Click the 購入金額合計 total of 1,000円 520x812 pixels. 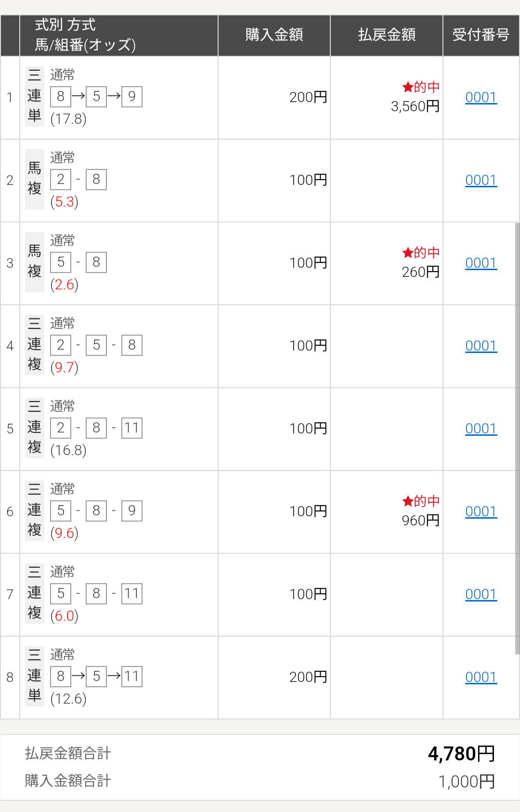pyautogui.click(x=466, y=781)
